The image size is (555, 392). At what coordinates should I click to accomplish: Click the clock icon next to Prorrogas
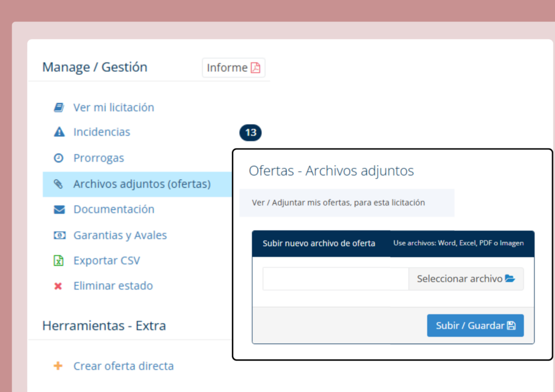[x=59, y=158]
